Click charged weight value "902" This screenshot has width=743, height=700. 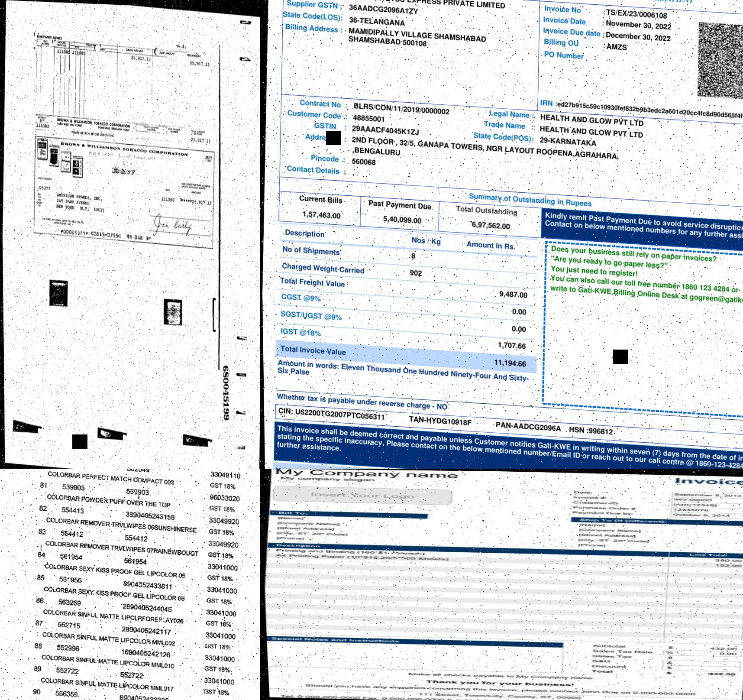[416, 273]
